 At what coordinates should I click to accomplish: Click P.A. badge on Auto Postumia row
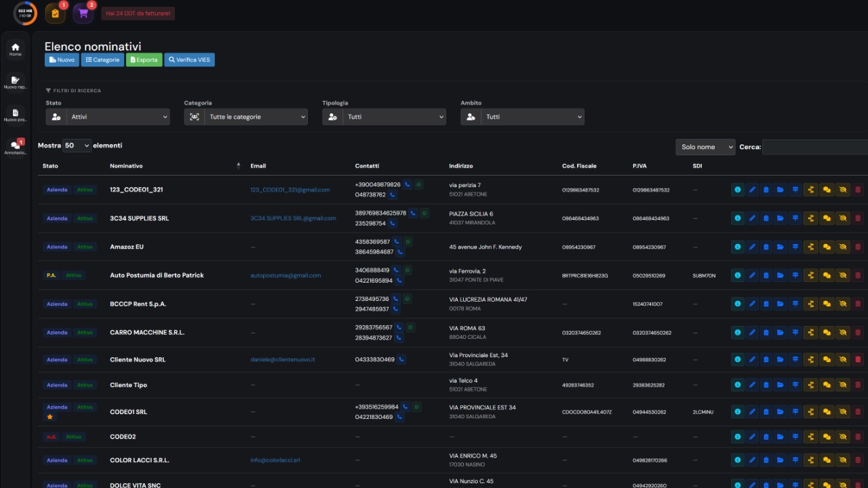52,275
